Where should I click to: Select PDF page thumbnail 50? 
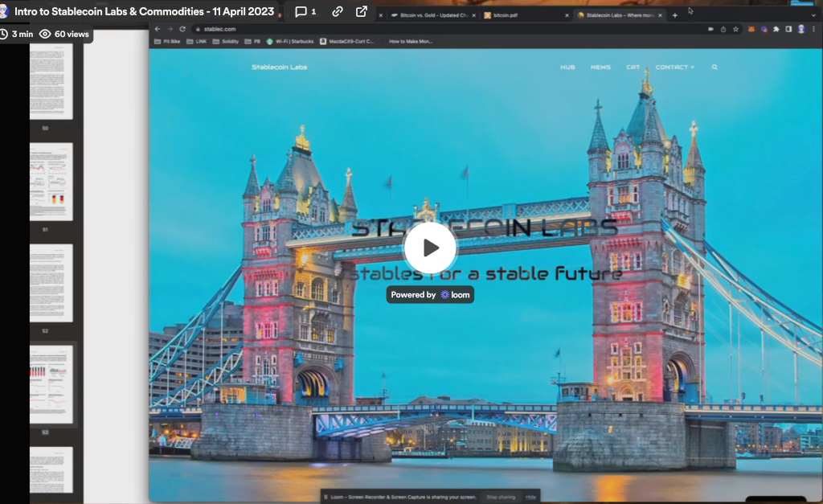pyautogui.click(x=51, y=81)
